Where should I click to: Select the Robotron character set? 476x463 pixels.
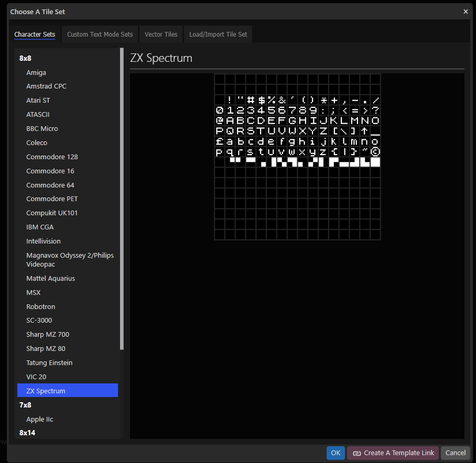[x=68, y=306]
